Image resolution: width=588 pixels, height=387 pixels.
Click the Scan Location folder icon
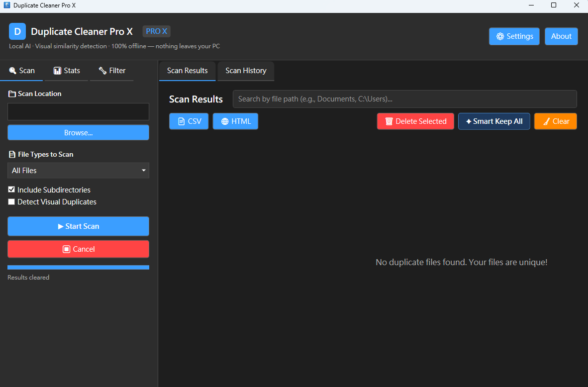point(12,94)
